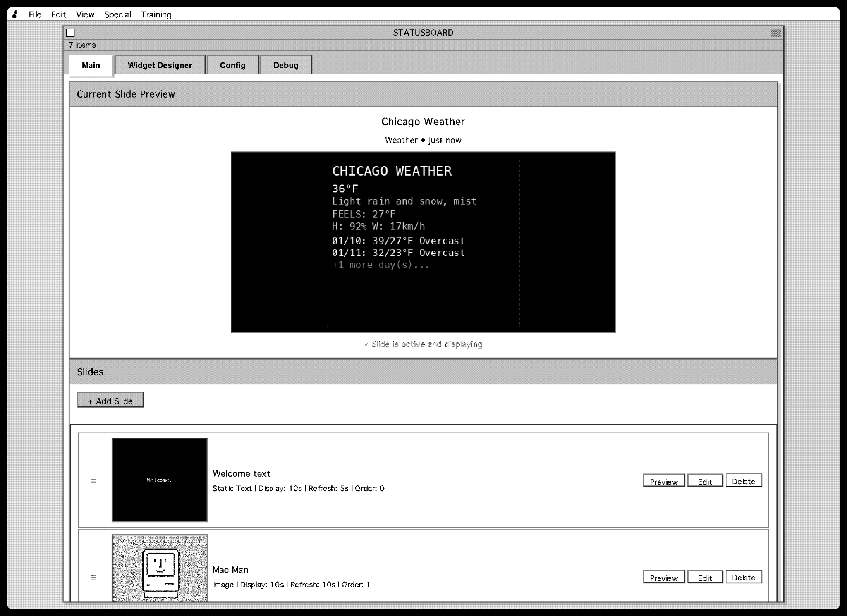Click the Chicago Weather preview display
The image size is (847, 616).
pos(423,242)
